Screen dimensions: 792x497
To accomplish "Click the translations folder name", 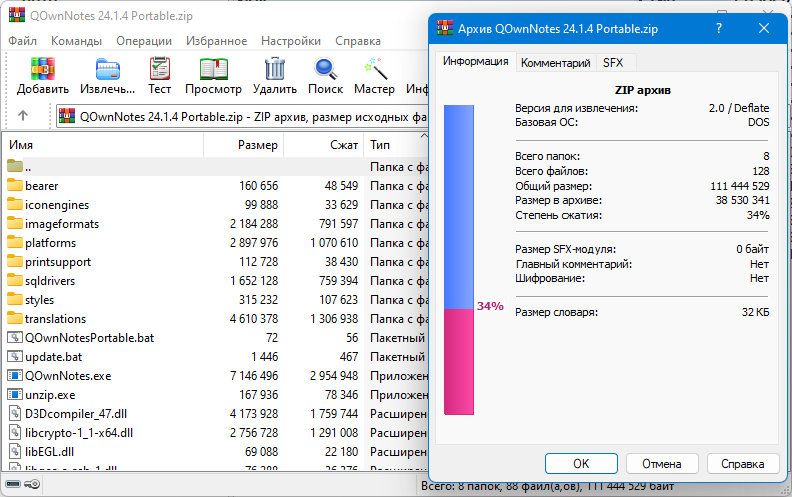I will 56,319.
